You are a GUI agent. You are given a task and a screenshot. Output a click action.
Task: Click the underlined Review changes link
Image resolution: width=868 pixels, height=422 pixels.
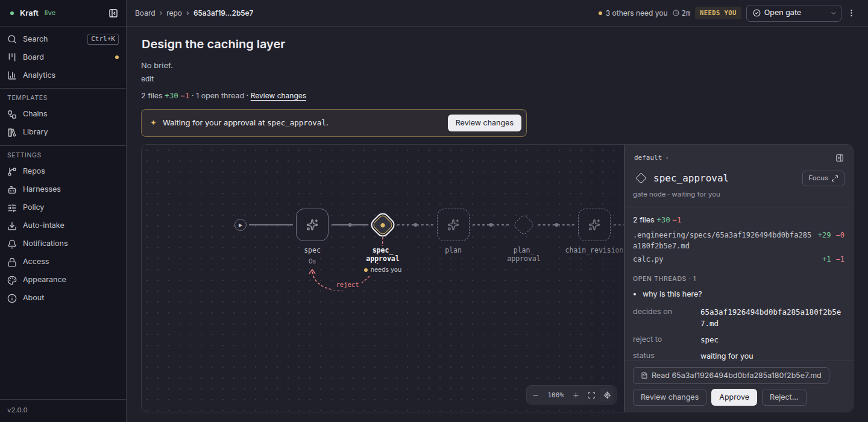tap(278, 96)
